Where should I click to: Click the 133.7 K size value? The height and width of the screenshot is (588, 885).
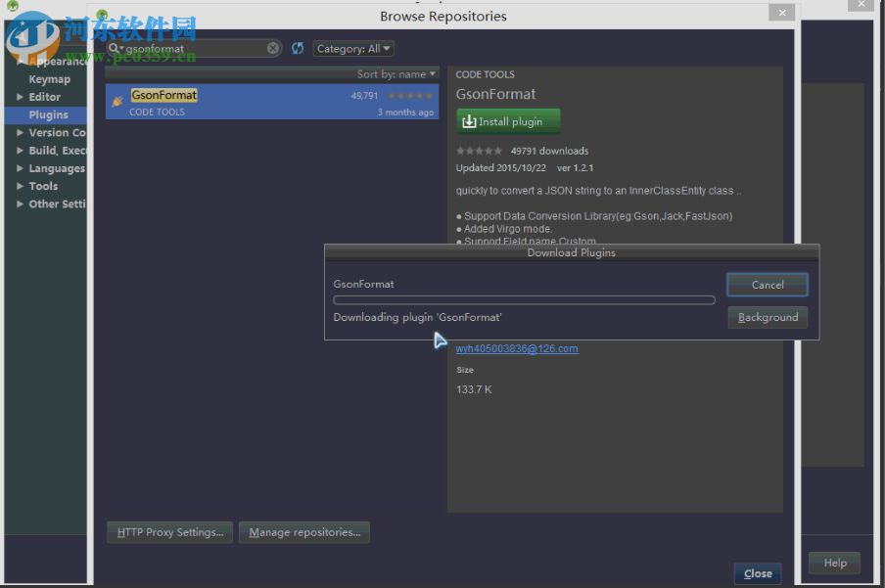(x=474, y=389)
